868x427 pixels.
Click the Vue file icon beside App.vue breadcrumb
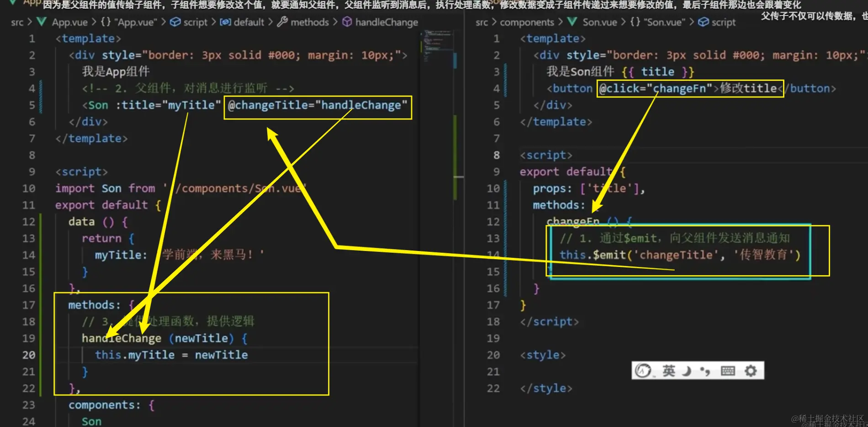tap(42, 22)
